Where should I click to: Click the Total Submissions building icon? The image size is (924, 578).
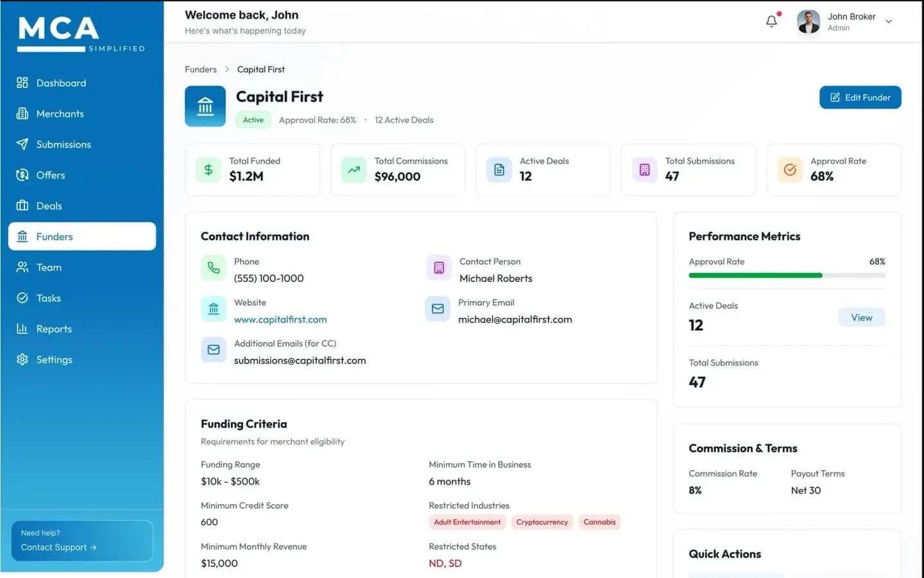(645, 170)
